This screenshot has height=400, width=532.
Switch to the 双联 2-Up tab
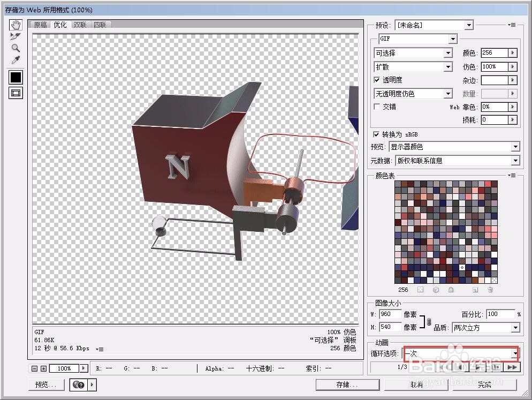(80, 25)
